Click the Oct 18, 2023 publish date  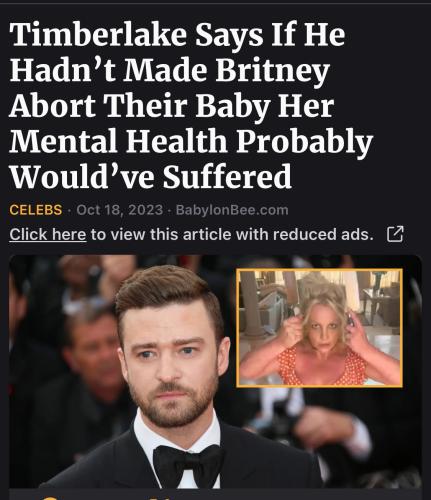point(120,210)
